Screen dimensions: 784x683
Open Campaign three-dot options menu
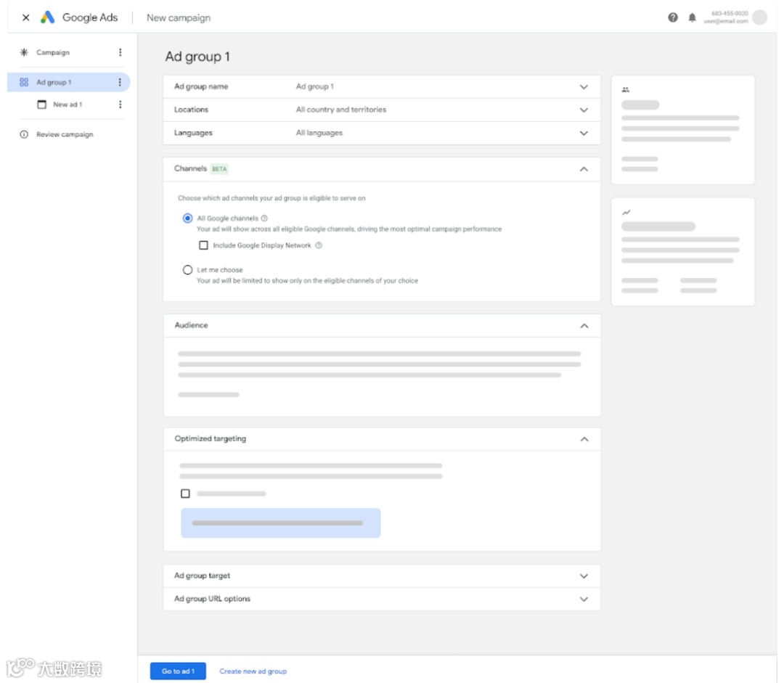point(120,52)
